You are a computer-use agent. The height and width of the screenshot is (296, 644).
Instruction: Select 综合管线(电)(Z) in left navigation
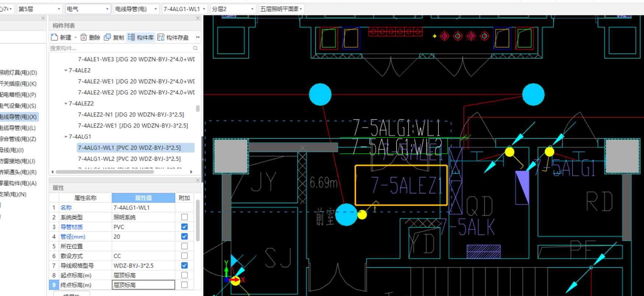[18, 139]
